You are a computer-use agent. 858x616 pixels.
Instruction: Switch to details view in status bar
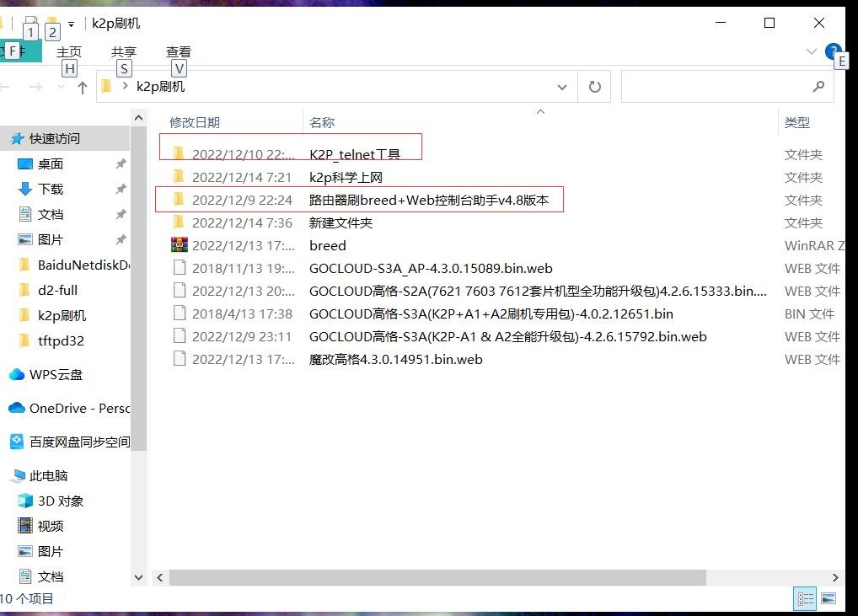(806, 598)
